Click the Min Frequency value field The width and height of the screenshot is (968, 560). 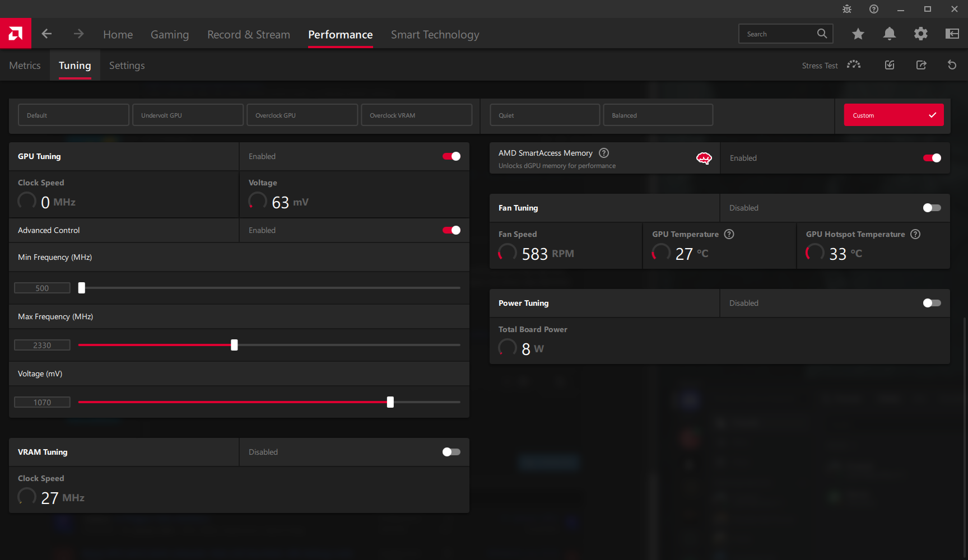click(x=42, y=288)
